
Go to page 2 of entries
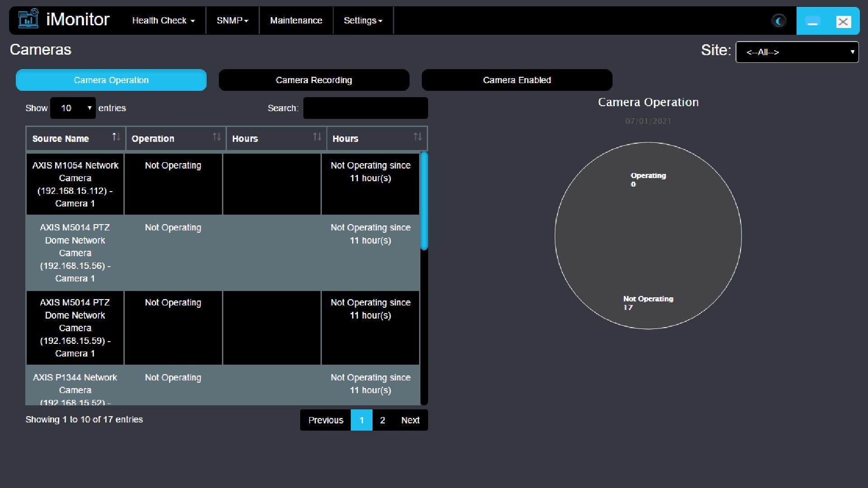pos(382,420)
